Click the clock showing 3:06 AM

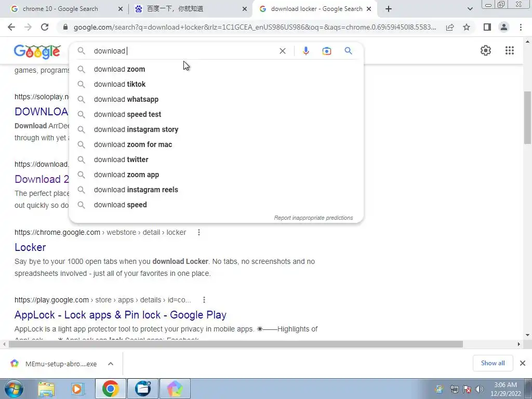(505, 385)
